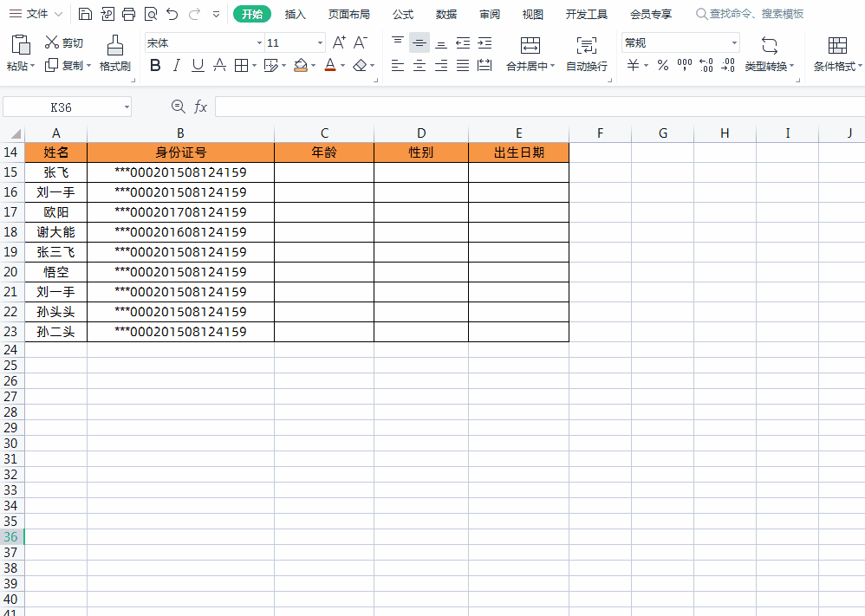This screenshot has width=865, height=616.
Task: Toggle Underline formatting
Action: (x=198, y=66)
